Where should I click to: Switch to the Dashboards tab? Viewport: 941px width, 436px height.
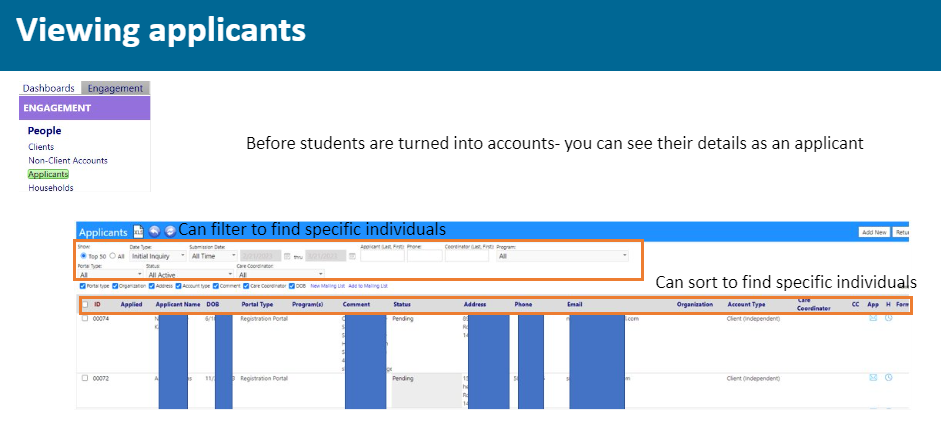tap(49, 88)
